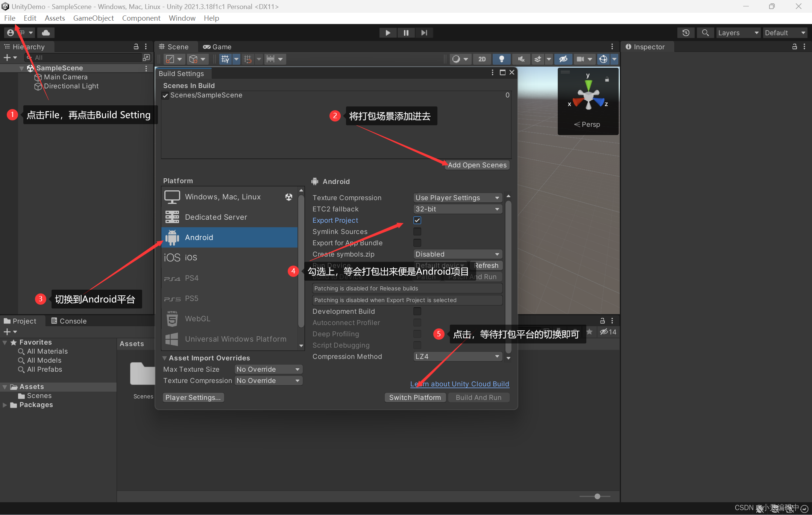Enable the Development Build checkbox
This screenshot has height=515, width=812.
417,311
